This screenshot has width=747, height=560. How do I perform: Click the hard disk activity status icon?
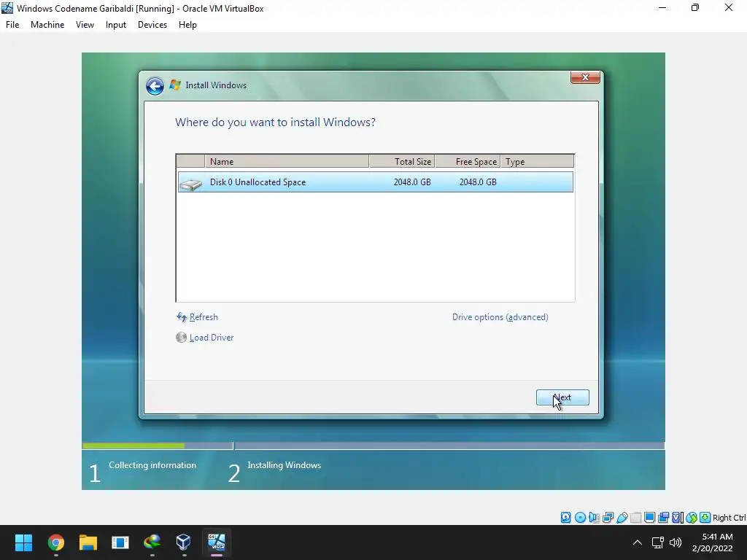566,518
